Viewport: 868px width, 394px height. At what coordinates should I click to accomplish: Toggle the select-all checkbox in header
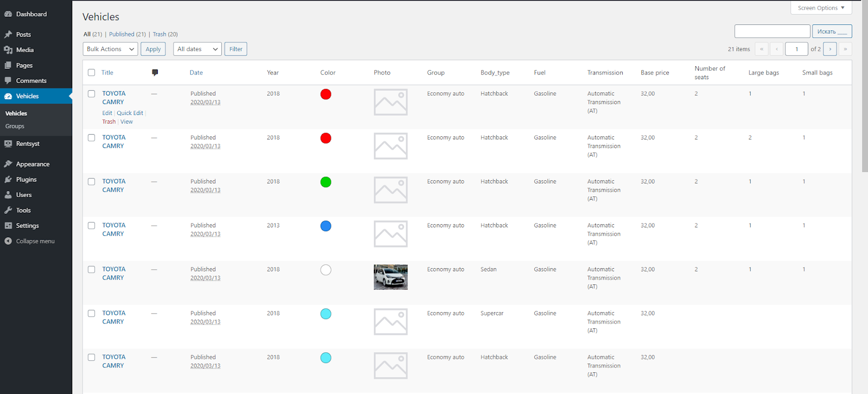(92, 73)
